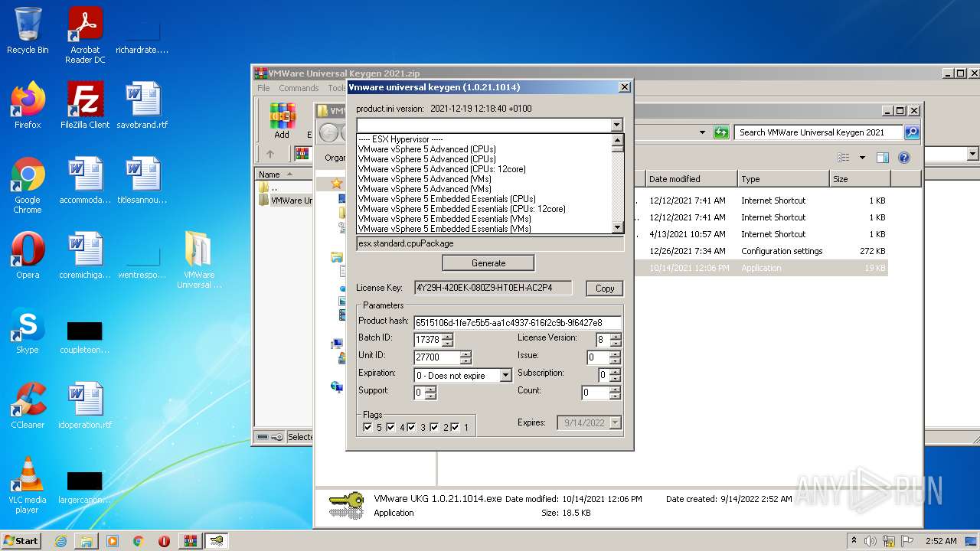Open Acrobat Reader DC shortcut
Viewport: 980px width, 551px height.
click(x=85, y=35)
